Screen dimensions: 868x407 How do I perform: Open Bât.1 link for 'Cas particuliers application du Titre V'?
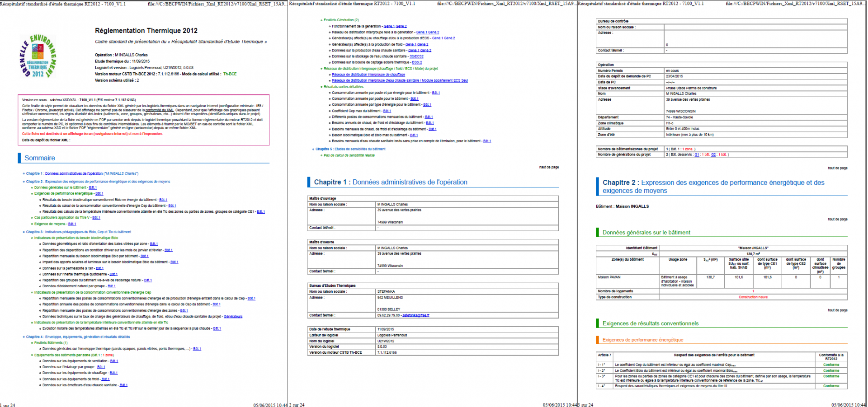pyautogui.click(x=96, y=218)
